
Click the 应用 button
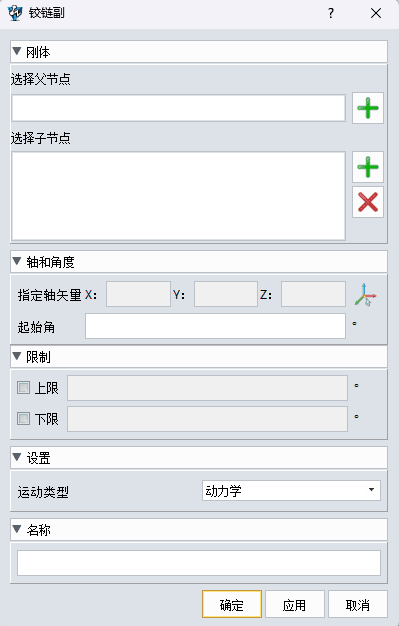pyautogui.click(x=294, y=604)
